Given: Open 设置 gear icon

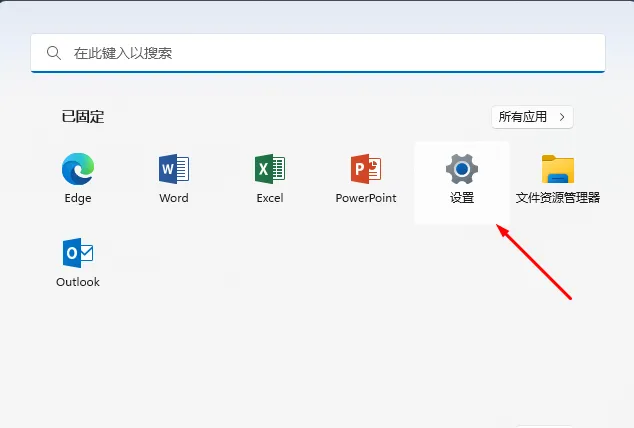Looking at the screenshot, I should [462, 169].
